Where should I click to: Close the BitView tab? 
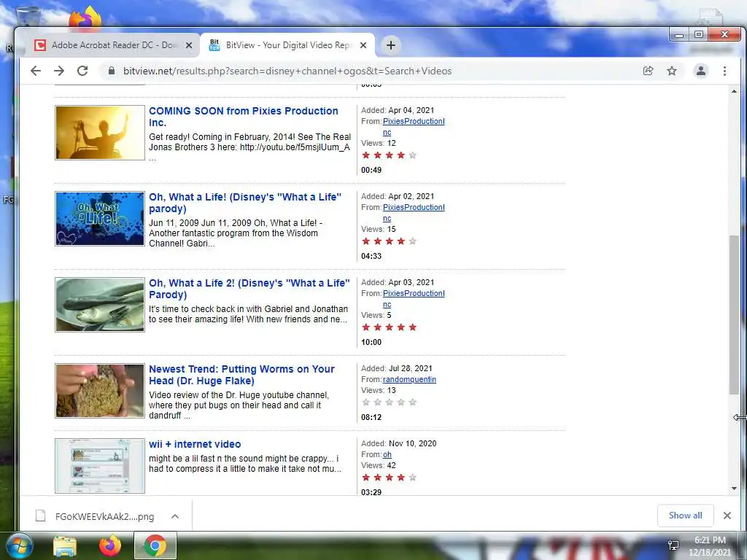363,45
